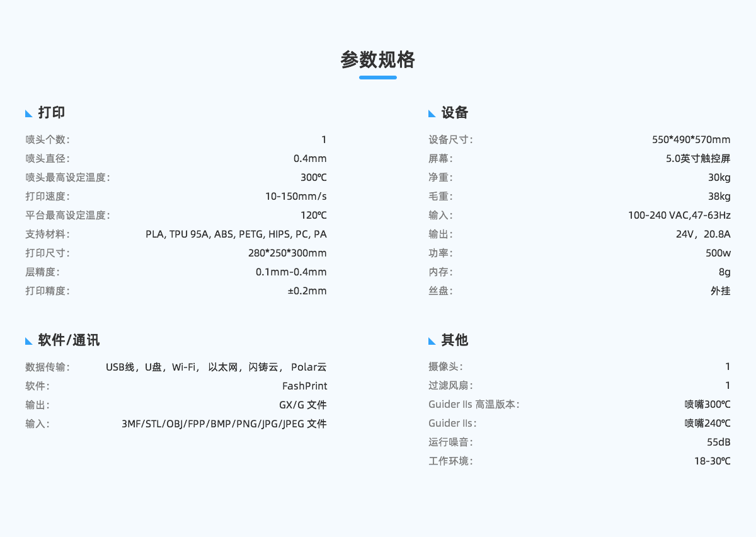Click the blue triangle icon beside 设备 heading
Screen dimensions: 756x537
tap(432, 114)
